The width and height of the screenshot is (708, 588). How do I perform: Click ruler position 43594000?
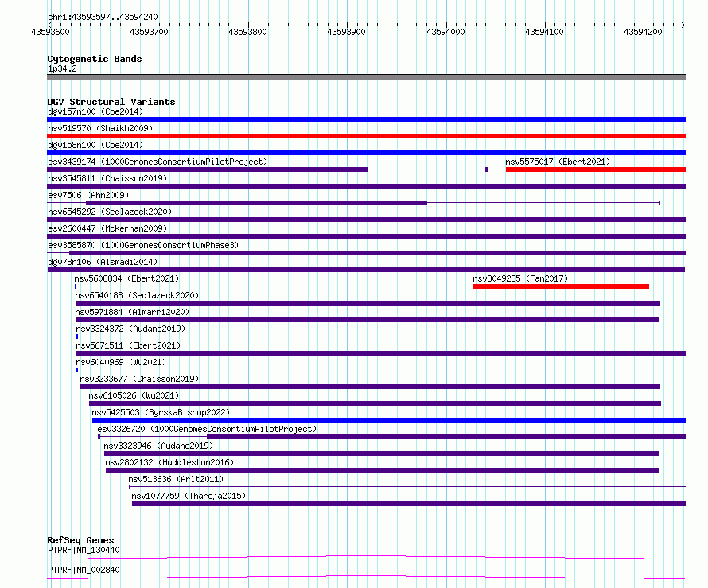point(445,32)
